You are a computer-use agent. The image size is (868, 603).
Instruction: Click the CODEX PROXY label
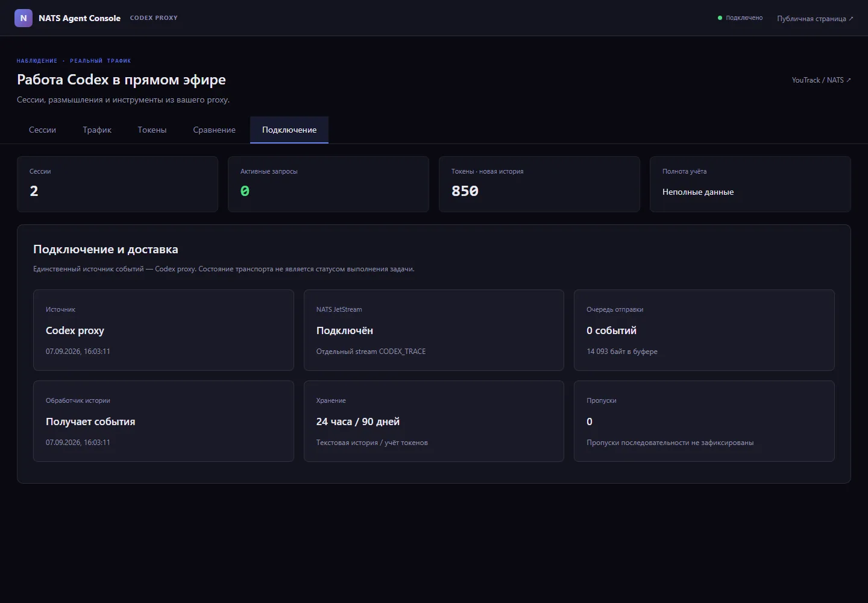point(154,18)
